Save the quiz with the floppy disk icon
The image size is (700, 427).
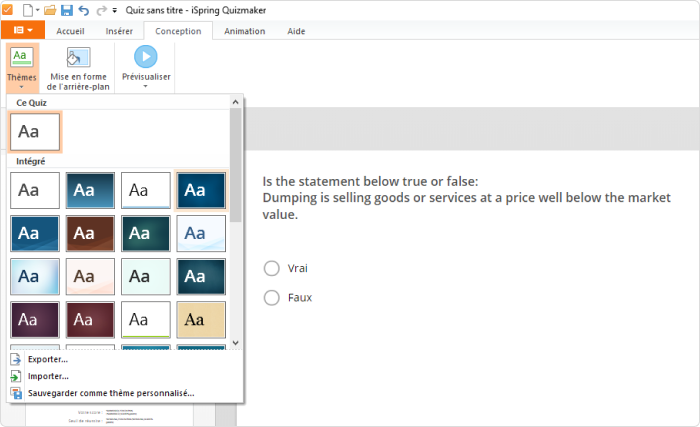pyautogui.click(x=67, y=10)
